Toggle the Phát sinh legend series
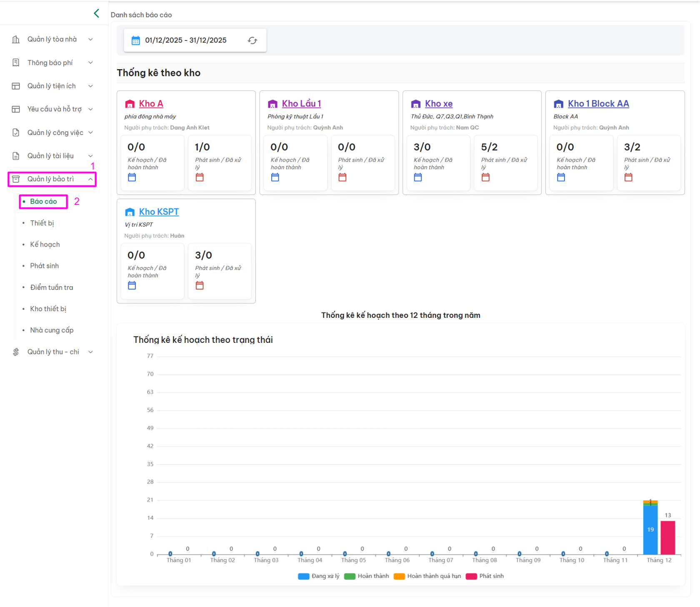 click(485, 576)
